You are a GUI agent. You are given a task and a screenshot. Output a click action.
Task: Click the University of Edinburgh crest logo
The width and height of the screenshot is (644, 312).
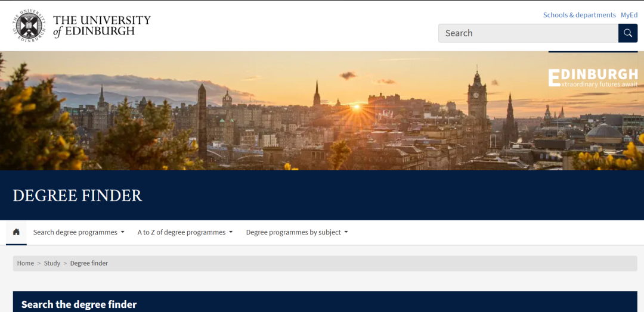click(29, 26)
